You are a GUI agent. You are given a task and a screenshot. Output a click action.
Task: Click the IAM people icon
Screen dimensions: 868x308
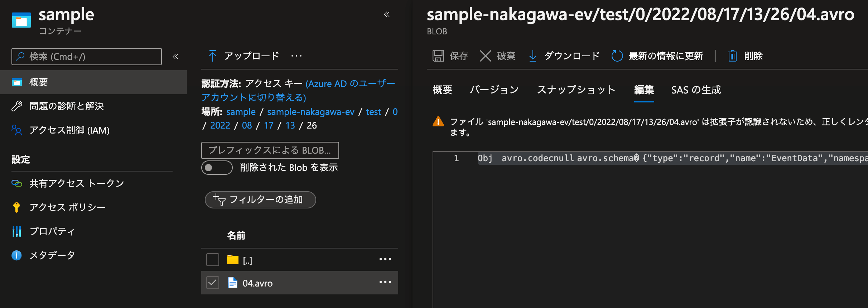point(17,130)
